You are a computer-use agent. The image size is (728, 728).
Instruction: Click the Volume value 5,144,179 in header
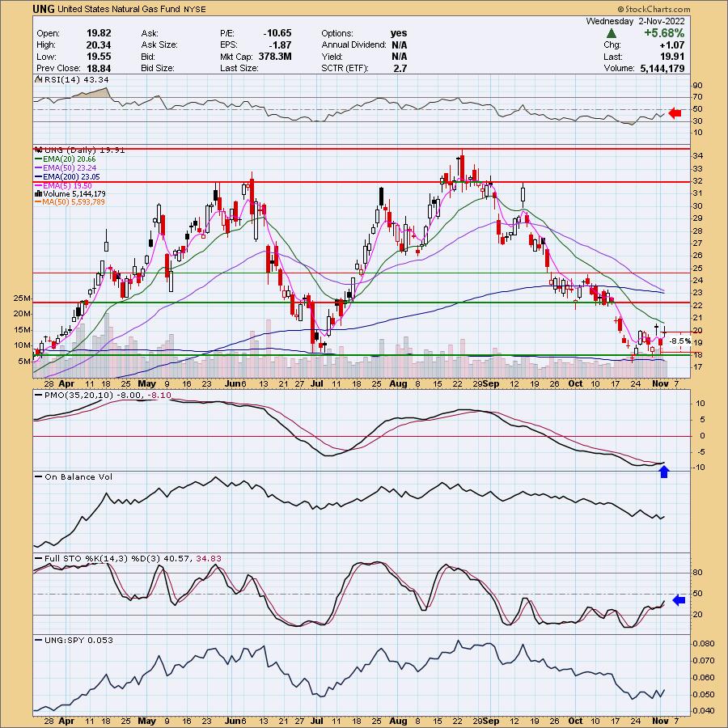point(662,68)
